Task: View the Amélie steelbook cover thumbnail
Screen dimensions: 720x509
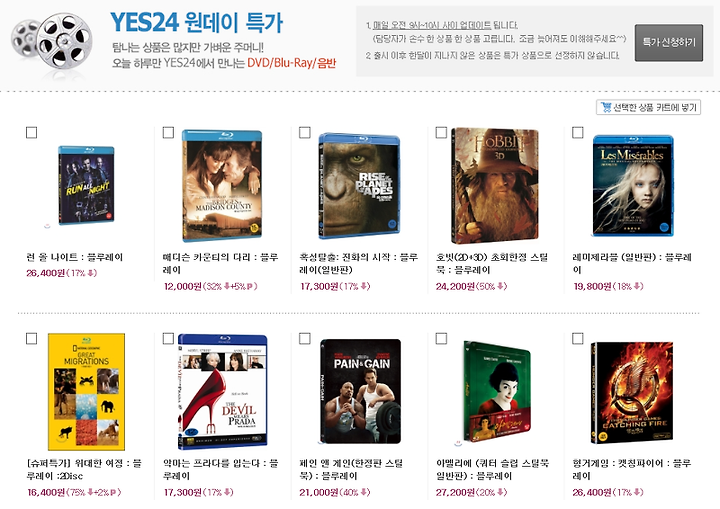Action: pos(497,391)
